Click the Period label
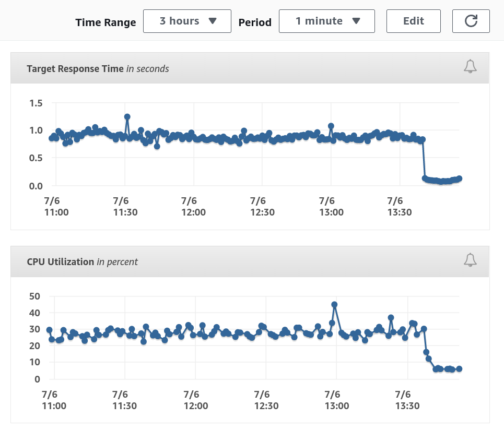Viewport: 504px width, 429px height. (x=255, y=22)
